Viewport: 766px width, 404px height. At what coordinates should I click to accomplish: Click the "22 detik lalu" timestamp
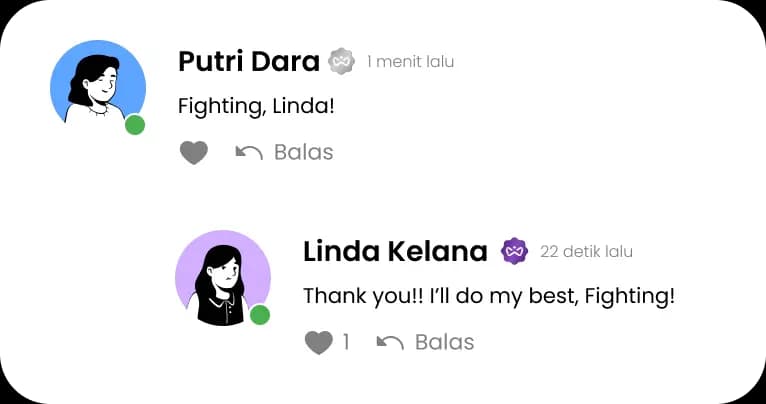pos(586,252)
